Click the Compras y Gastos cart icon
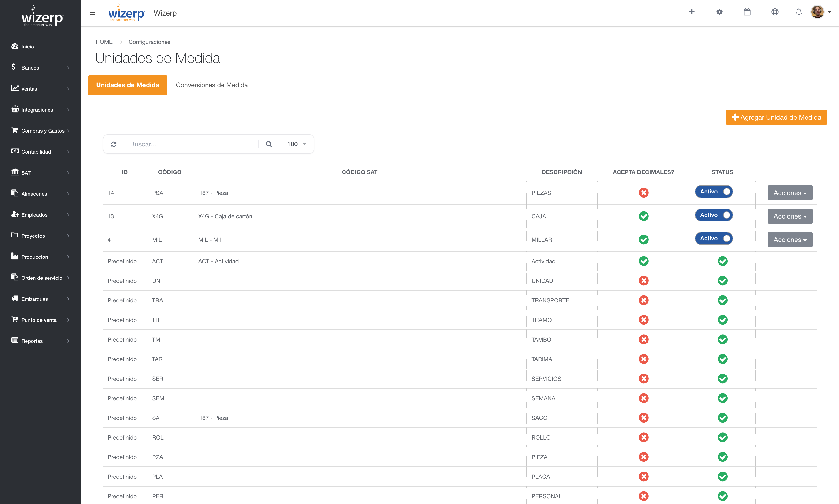Screen dimensions: 839x504 (15, 130)
